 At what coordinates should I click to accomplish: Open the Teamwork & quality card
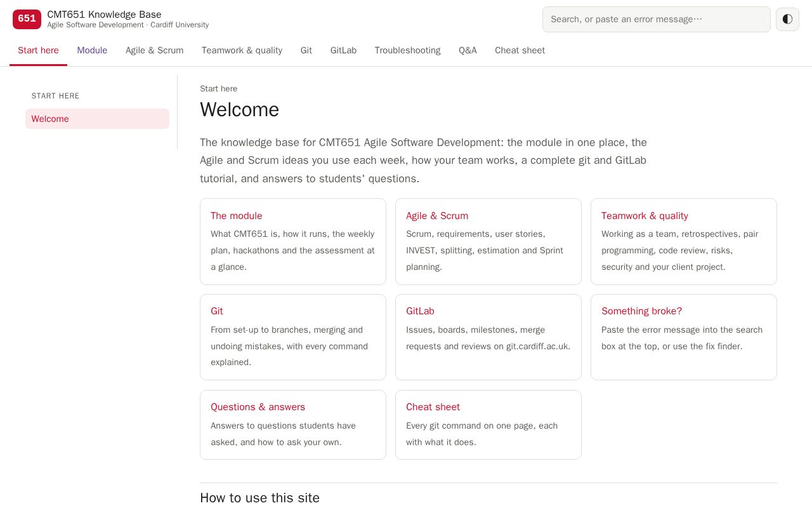click(684, 241)
